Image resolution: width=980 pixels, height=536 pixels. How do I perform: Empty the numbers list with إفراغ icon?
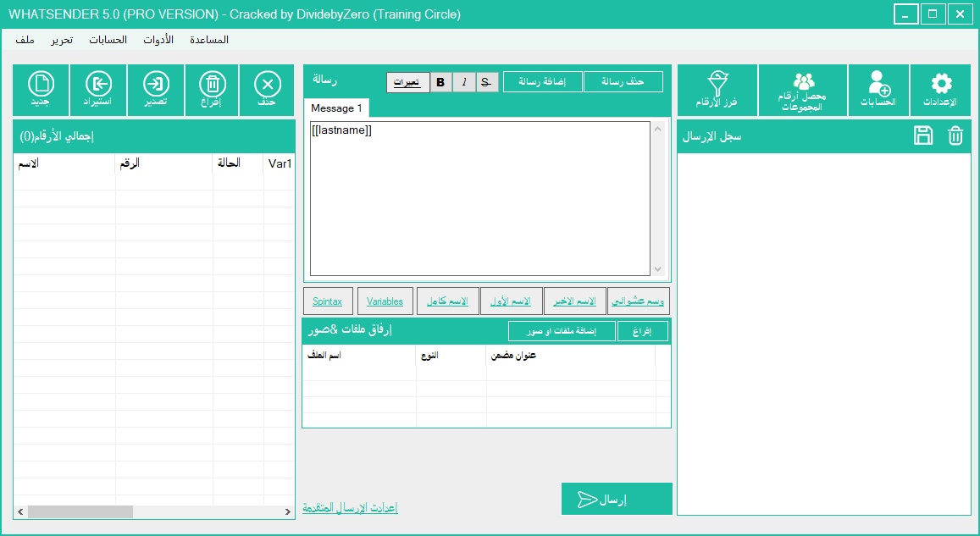(x=212, y=90)
